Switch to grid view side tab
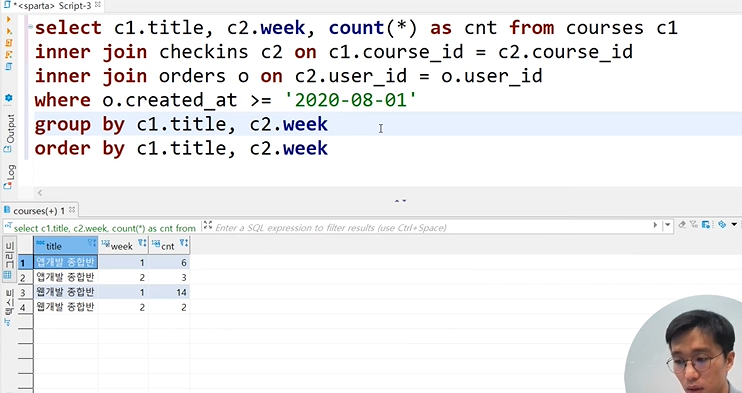The image size is (742, 393). click(x=9, y=259)
